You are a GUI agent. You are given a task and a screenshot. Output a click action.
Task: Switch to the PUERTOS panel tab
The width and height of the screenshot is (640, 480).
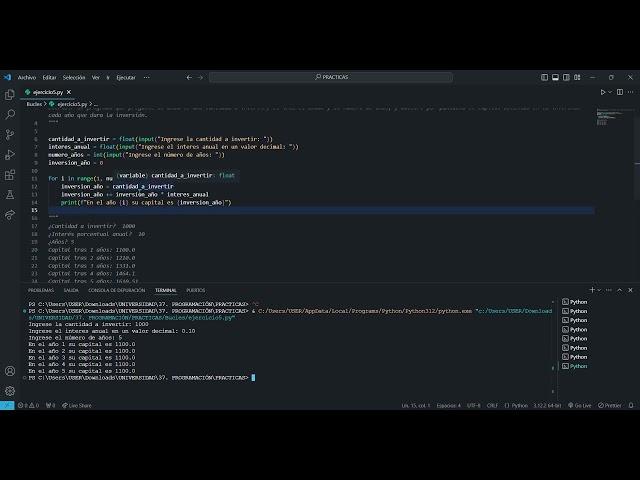coord(196,290)
